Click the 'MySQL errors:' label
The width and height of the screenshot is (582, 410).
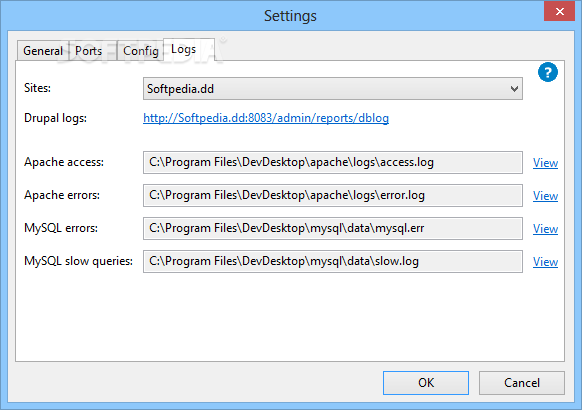pyautogui.click(x=61, y=228)
